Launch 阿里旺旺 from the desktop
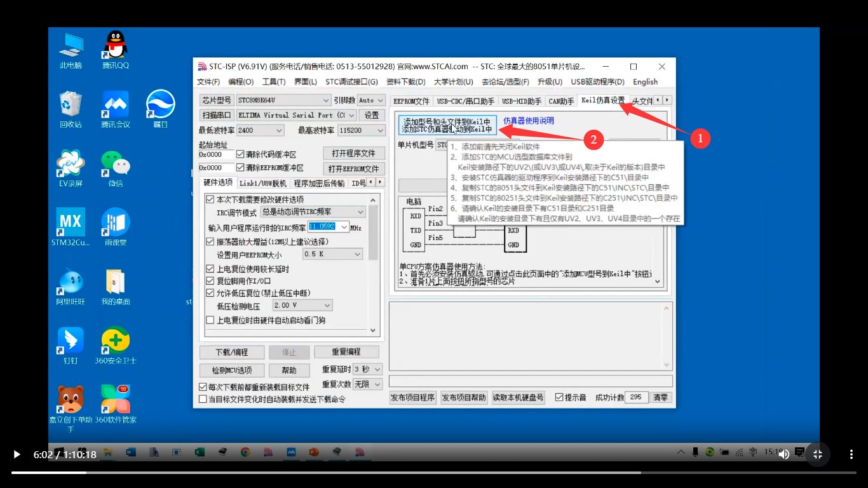 pos(71,286)
